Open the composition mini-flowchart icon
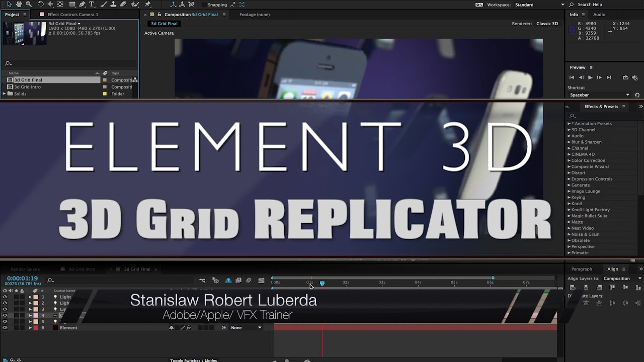Viewport: 644px width, 362px height. click(x=202, y=280)
